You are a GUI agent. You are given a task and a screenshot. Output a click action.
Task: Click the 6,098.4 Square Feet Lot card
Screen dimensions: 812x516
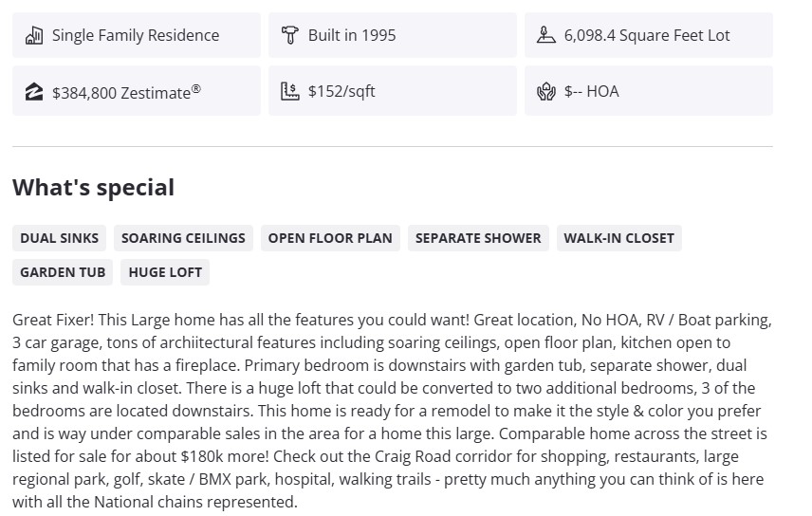click(648, 36)
